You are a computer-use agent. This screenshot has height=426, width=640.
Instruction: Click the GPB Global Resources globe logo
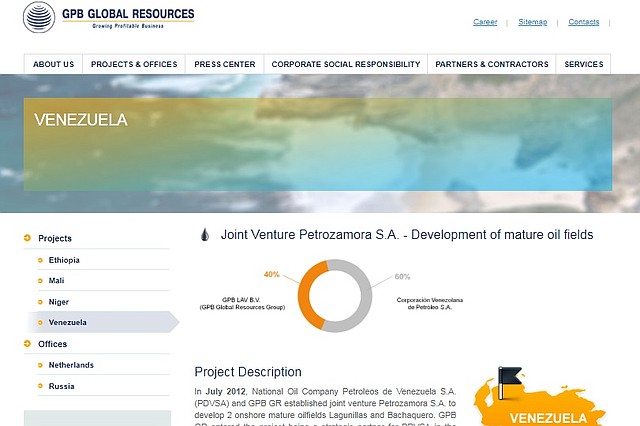39,17
